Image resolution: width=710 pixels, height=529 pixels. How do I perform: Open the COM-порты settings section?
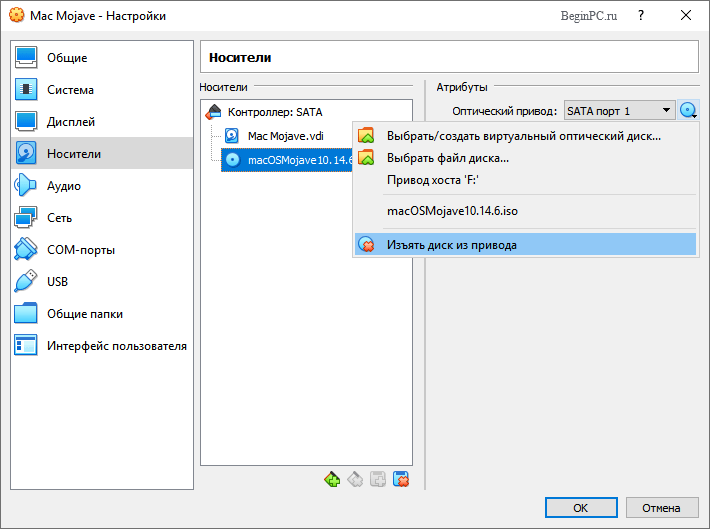click(102, 250)
